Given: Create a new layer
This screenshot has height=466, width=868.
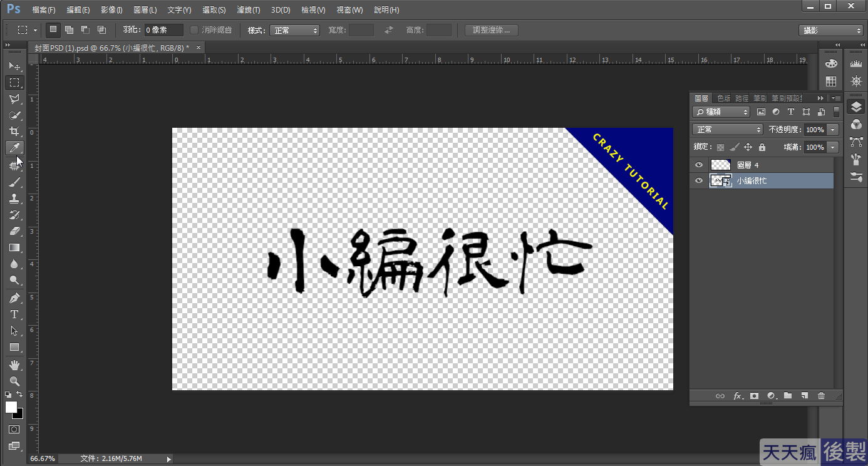Looking at the screenshot, I should coord(805,396).
